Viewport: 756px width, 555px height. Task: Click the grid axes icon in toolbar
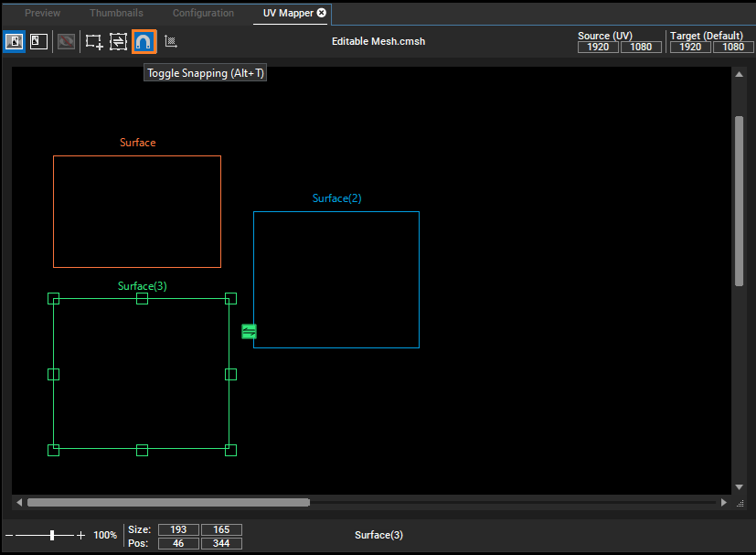click(x=170, y=42)
